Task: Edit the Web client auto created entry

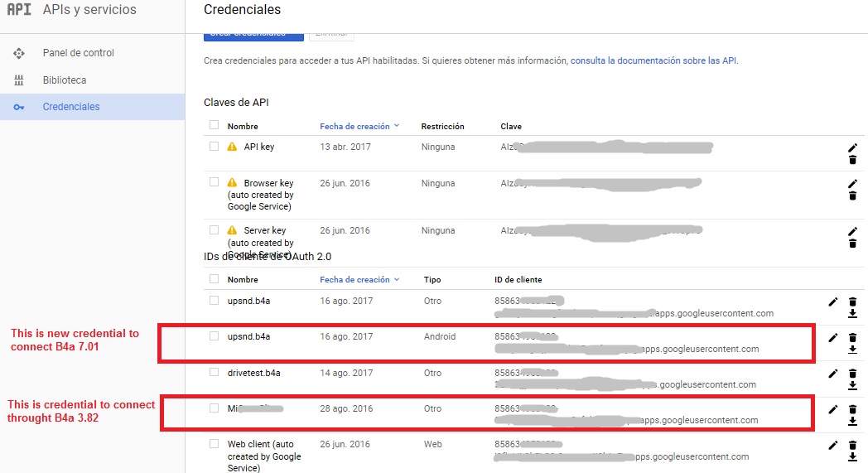Action: point(832,445)
